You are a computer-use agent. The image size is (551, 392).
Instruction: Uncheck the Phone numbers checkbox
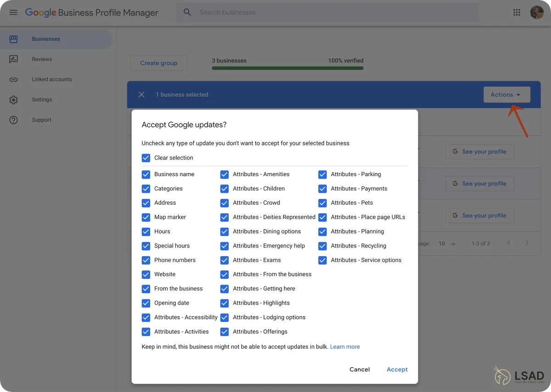[x=146, y=260]
